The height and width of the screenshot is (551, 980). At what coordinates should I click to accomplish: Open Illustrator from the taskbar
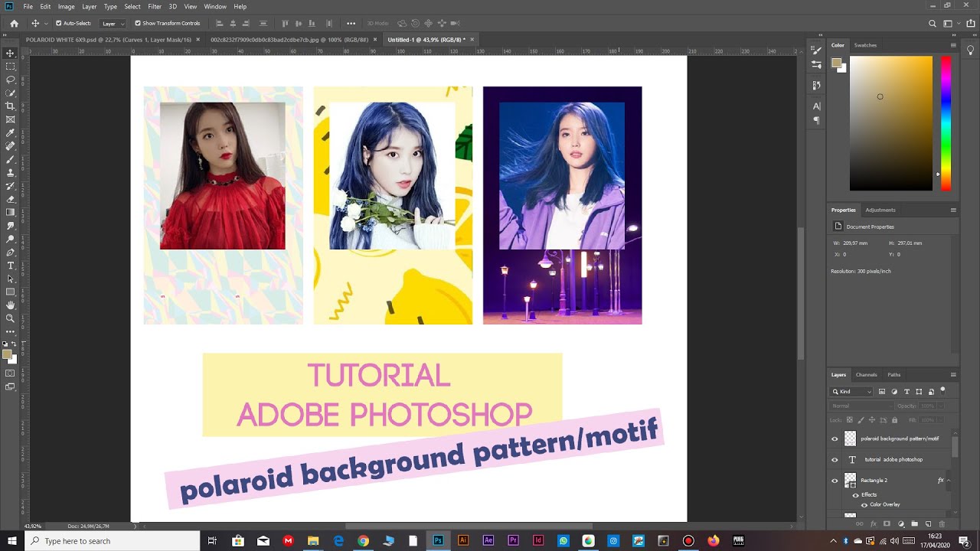pyautogui.click(x=463, y=540)
